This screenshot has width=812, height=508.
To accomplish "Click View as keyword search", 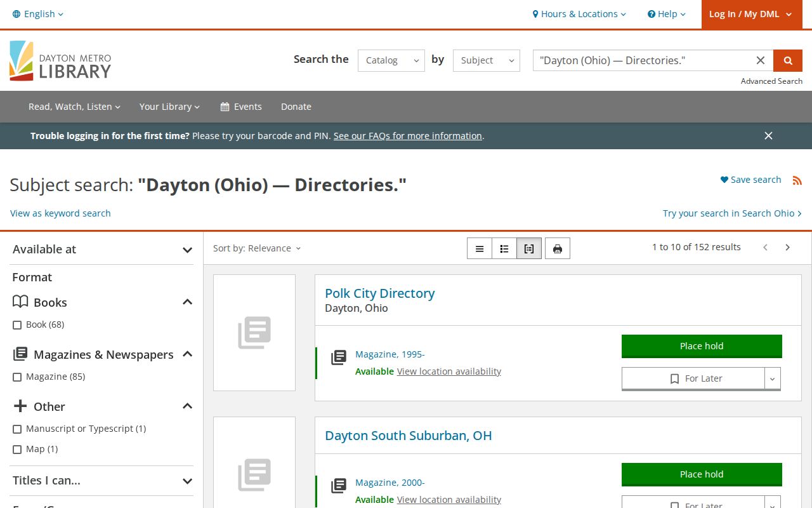I will click(x=60, y=213).
